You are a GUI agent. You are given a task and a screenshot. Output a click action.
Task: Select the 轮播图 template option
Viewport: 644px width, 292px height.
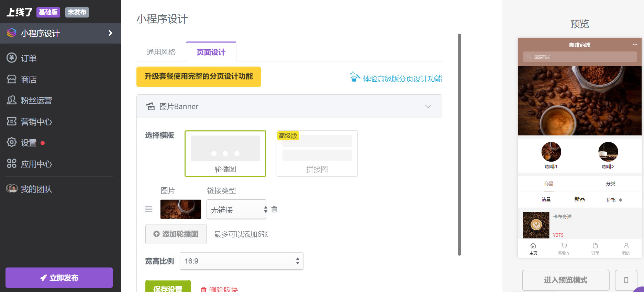(225, 153)
